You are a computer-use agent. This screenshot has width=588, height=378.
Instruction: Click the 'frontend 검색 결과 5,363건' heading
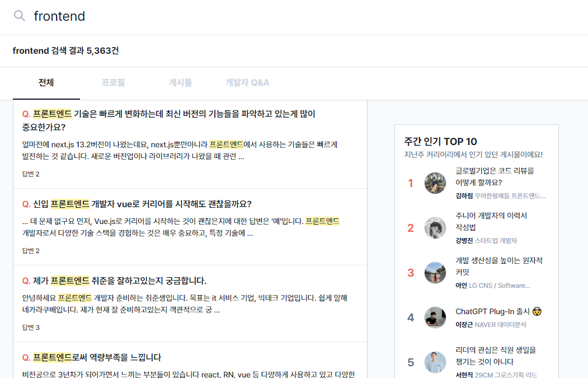65,50
